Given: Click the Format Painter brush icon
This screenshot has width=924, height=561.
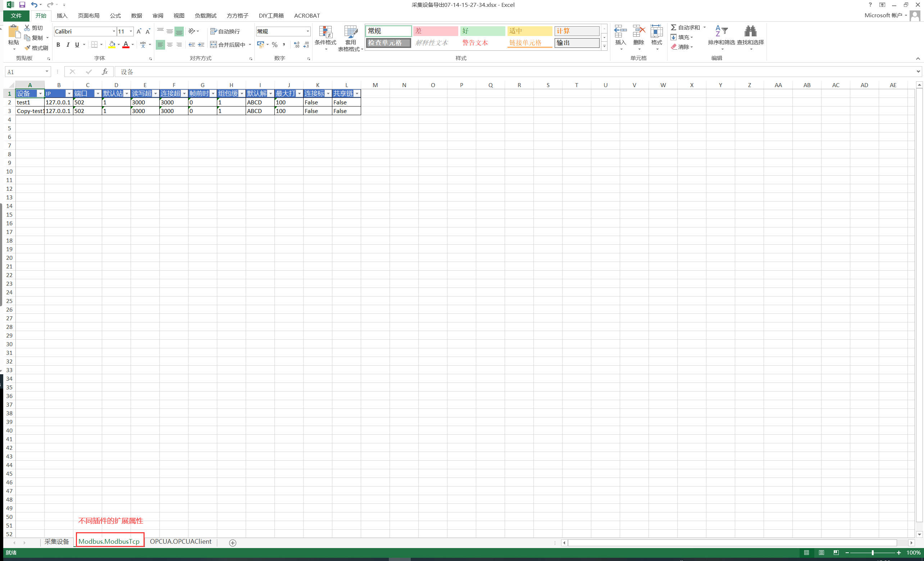Looking at the screenshot, I should [28, 48].
